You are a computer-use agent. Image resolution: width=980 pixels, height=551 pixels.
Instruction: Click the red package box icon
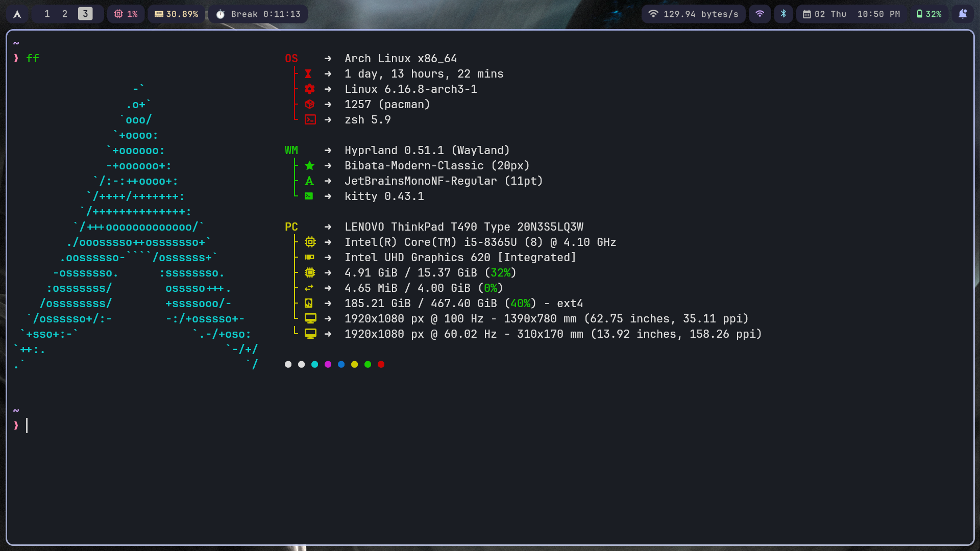click(309, 105)
